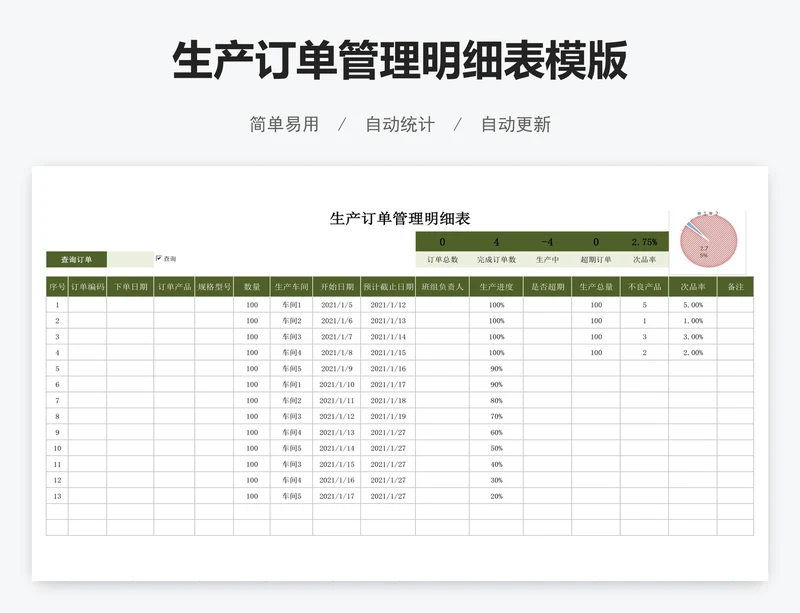The height and width of the screenshot is (613, 800).
Task: Select the 80% progress cell
Action: [496, 400]
